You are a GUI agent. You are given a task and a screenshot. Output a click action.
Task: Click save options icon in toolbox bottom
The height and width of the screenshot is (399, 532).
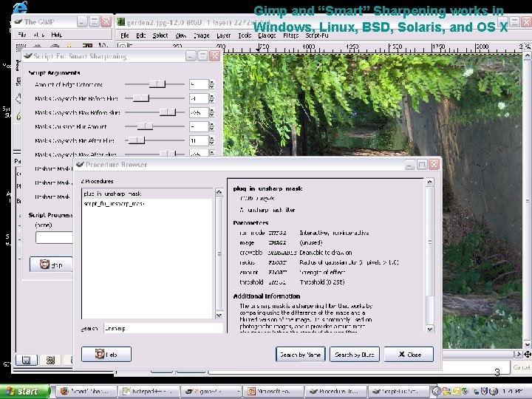click(x=27, y=360)
